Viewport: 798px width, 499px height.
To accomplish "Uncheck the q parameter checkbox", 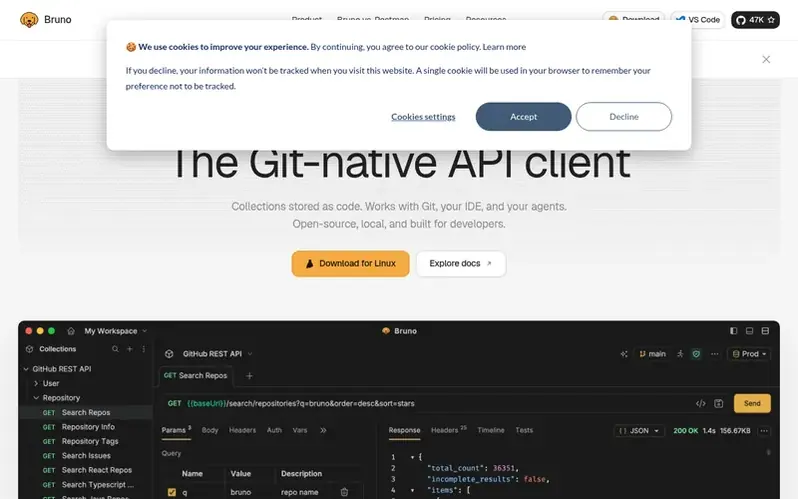I will point(172,492).
